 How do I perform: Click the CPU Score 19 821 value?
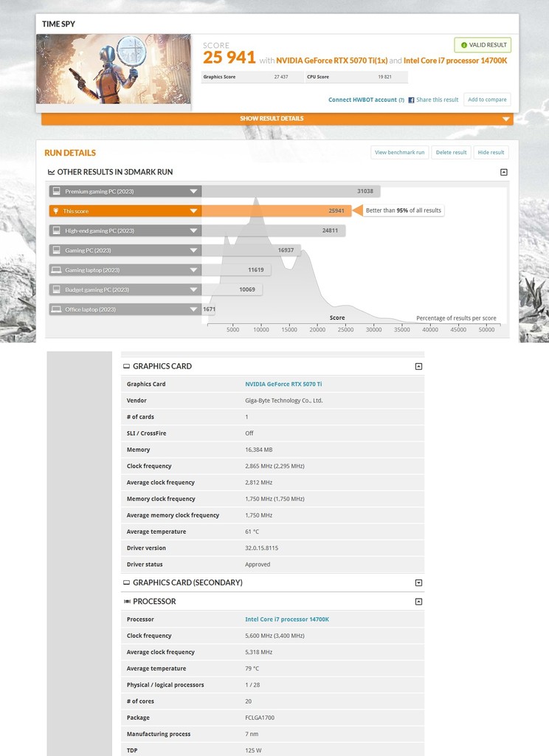point(384,77)
